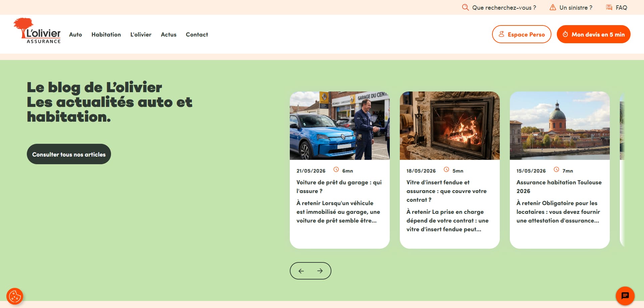Open the garage loan car article image

(x=340, y=126)
